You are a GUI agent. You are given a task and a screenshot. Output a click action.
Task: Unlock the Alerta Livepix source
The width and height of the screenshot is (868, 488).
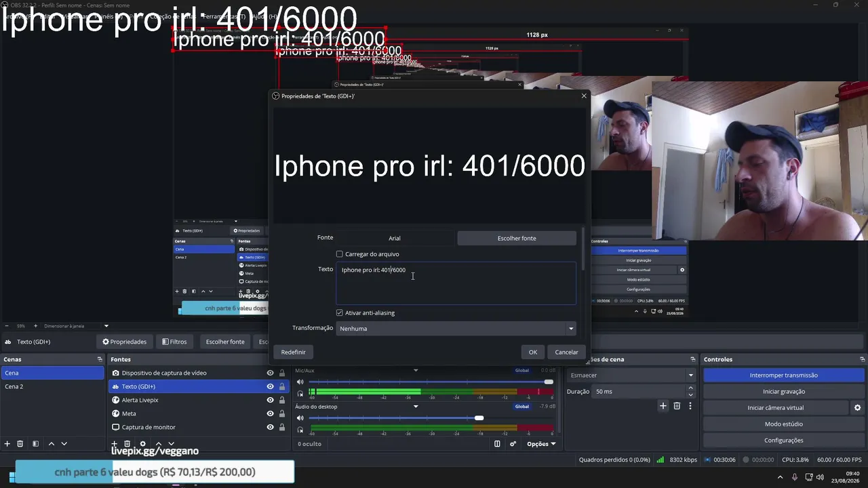(x=282, y=400)
